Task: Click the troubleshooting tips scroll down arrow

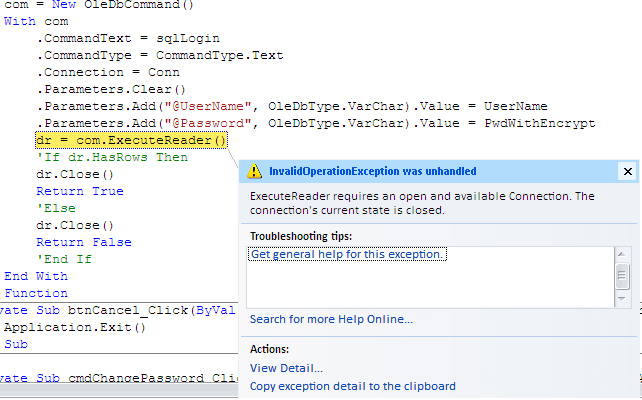Action: point(622,299)
